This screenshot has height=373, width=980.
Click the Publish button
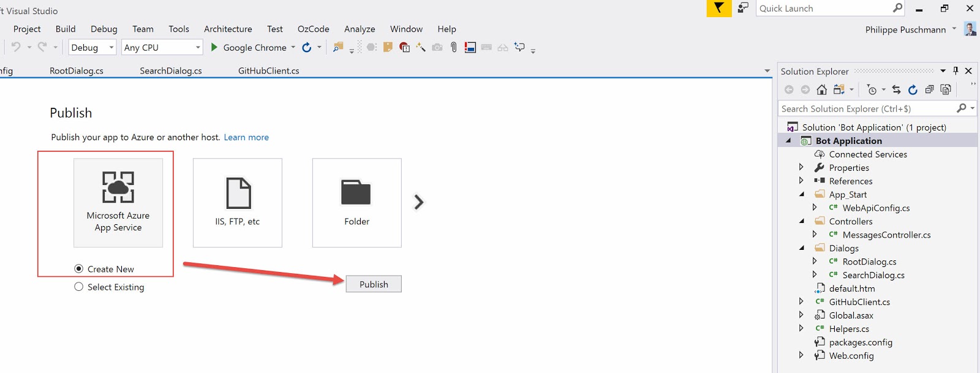[x=374, y=284]
